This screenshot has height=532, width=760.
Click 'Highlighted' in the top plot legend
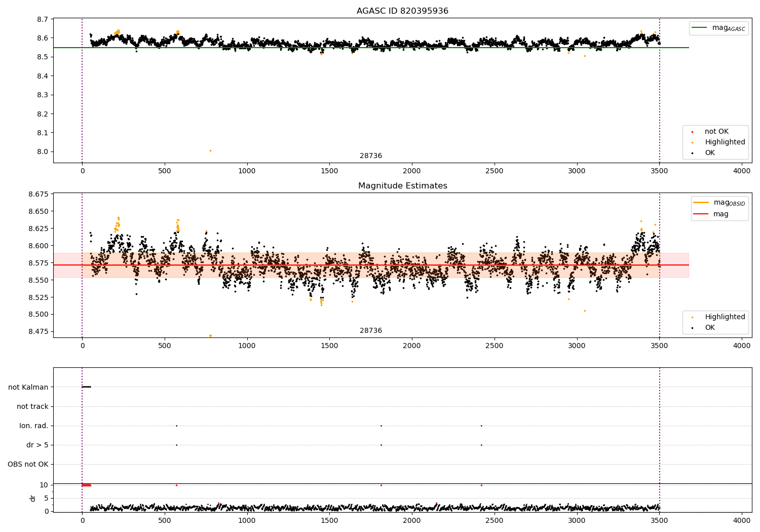point(725,142)
